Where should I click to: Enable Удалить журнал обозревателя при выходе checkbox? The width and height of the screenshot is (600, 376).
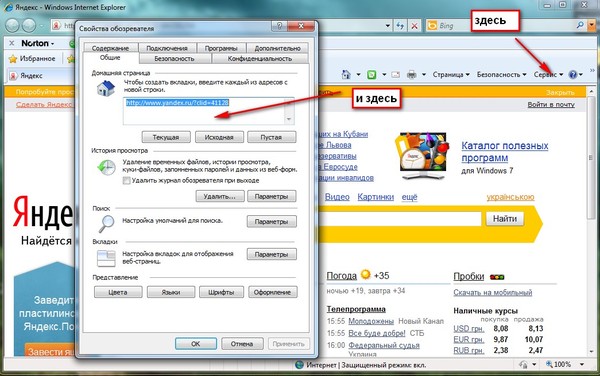(126, 181)
